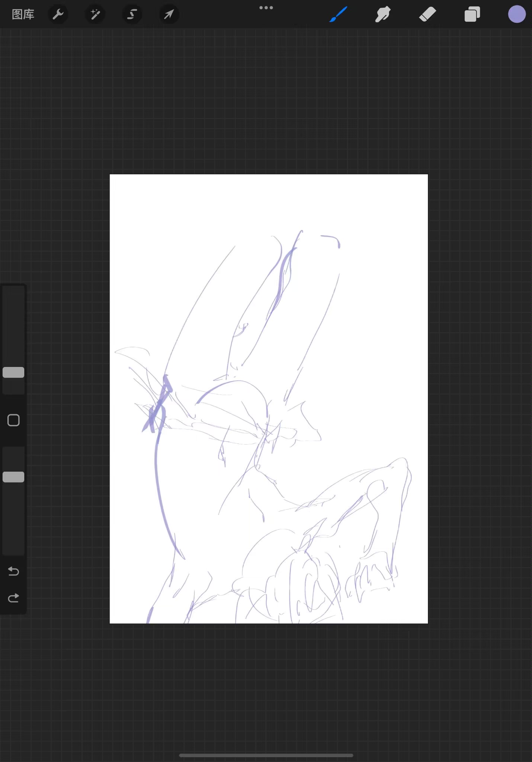
Task: Open the purple active color swatch
Action: tap(517, 15)
